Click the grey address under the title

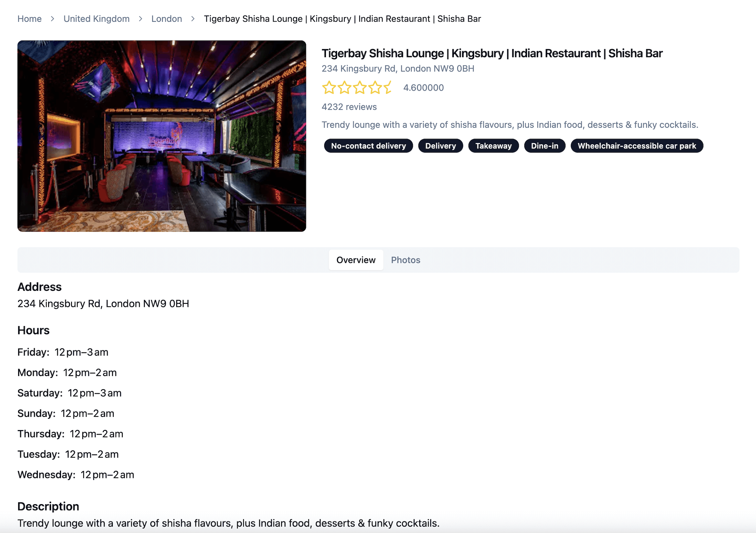click(x=398, y=68)
